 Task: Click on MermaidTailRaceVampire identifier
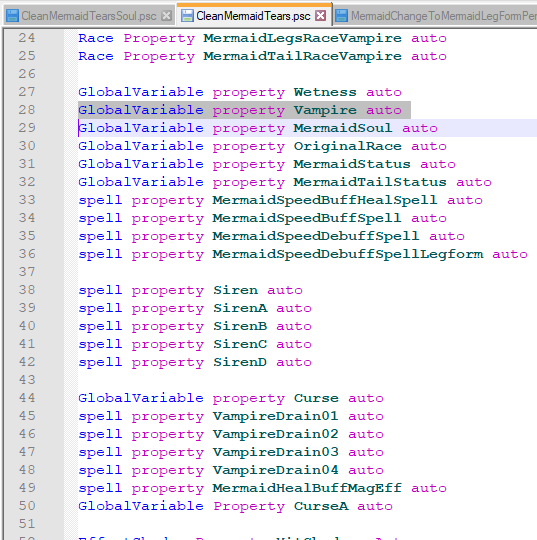pos(302,56)
